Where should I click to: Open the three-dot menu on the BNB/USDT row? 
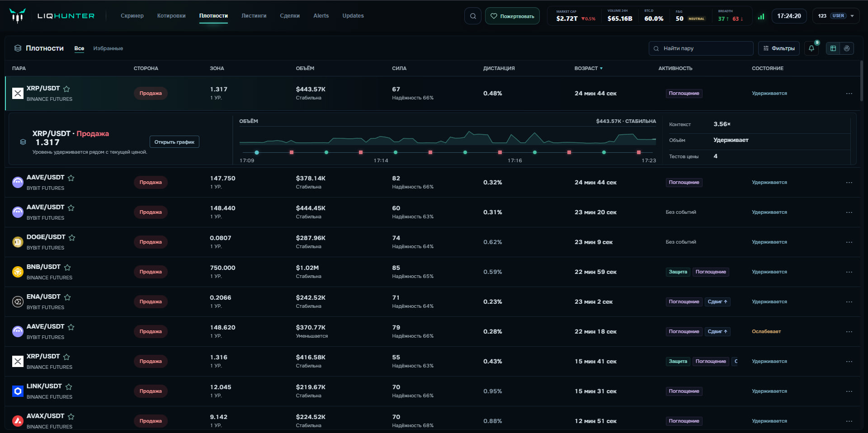pyautogui.click(x=849, y=272)
